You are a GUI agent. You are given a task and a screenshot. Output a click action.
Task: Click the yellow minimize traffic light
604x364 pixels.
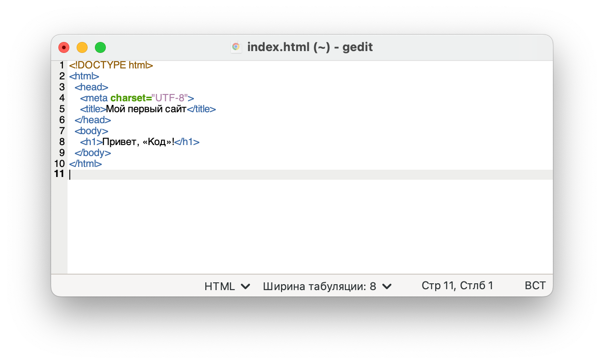pos(82,47)
